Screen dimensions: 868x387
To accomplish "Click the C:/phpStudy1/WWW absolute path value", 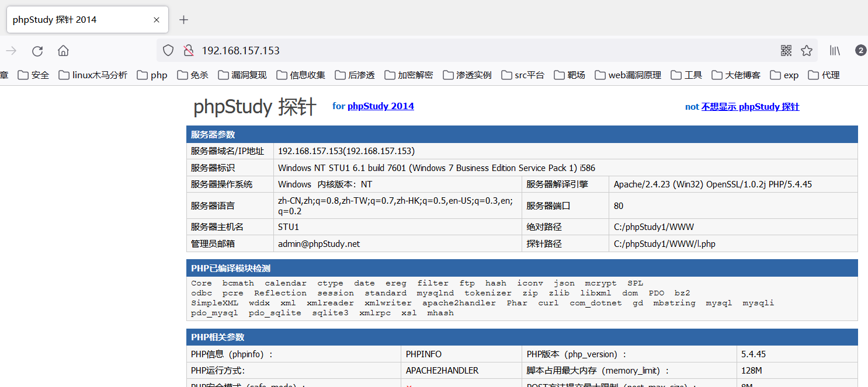I will [x=654, y=227].
